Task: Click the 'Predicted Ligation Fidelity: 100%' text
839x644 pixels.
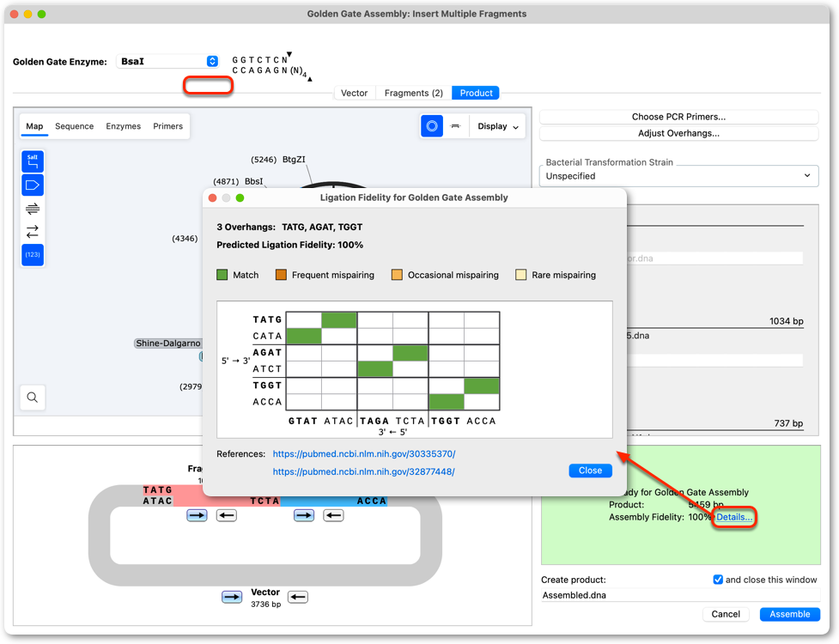Action: (290, 245)
